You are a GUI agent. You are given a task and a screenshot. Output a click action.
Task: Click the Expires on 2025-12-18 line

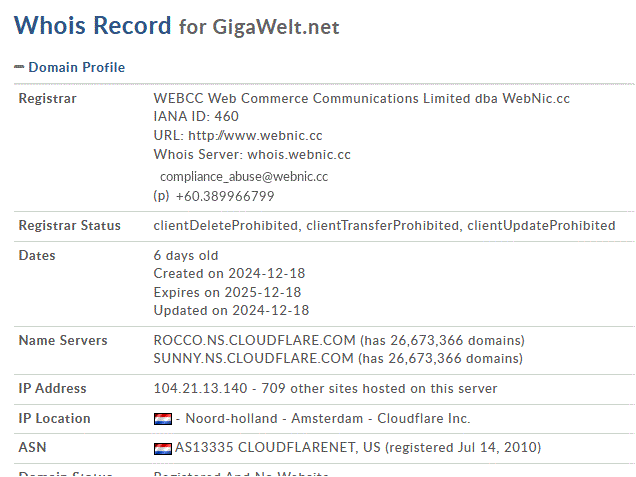227,292
